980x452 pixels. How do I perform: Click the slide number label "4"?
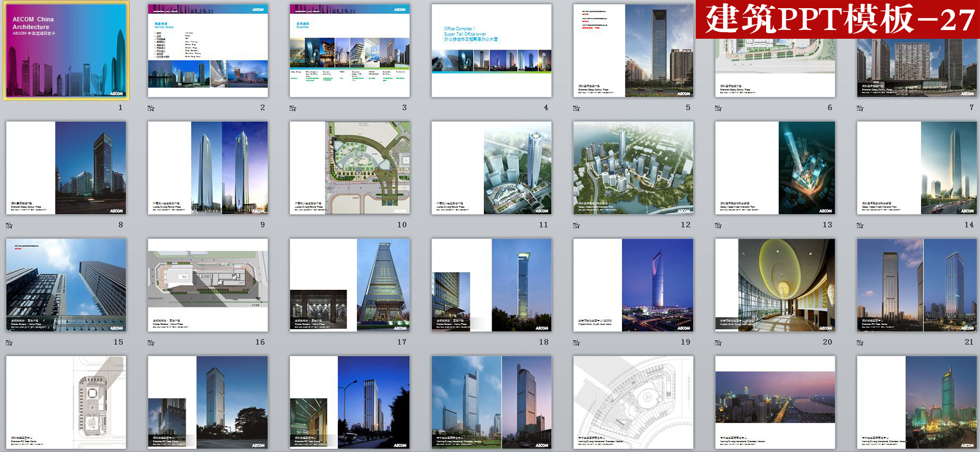point(546,108)
